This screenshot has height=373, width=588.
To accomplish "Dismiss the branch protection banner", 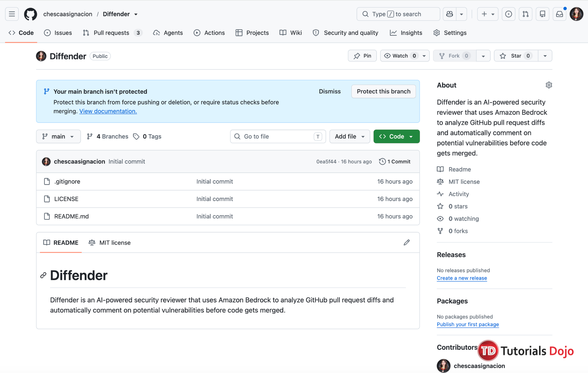I will (330, 91).
